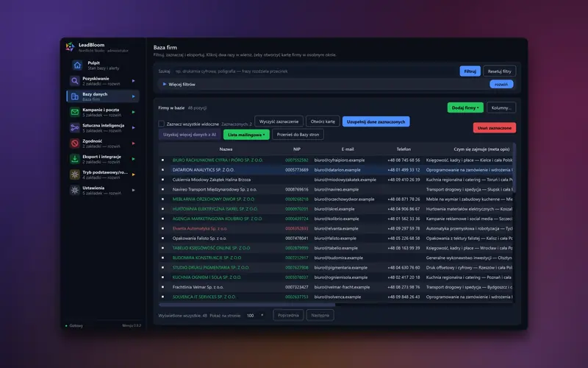Open the Zgodność sidebar item
The height and width of the screenshot is (368, 588).
(x=103, y=144)
